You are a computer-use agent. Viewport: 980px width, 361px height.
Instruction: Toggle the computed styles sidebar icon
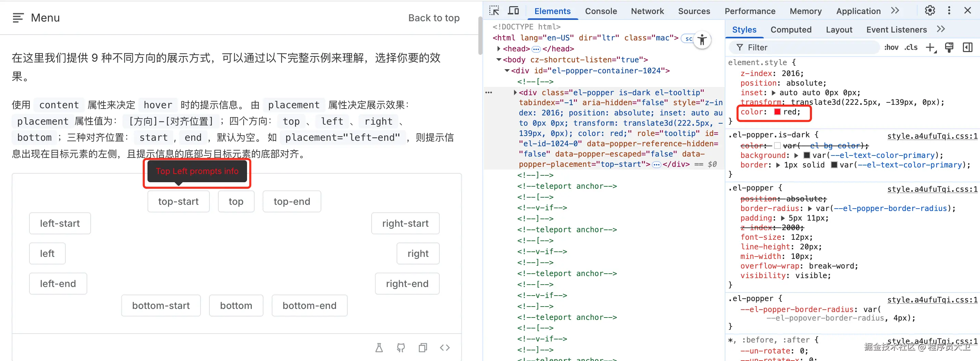967,48
